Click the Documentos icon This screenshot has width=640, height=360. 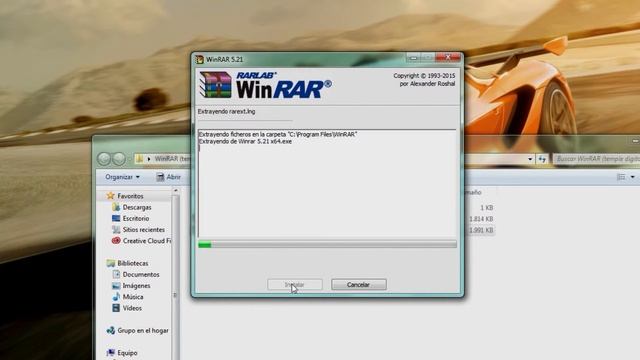(x=116, y=275)
